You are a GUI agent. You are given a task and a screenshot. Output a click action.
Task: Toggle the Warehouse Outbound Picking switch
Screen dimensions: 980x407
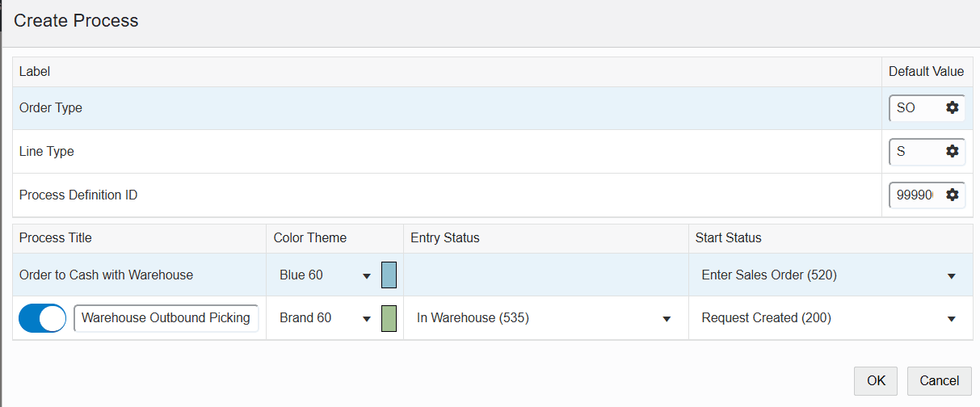(x=42, y=318)
